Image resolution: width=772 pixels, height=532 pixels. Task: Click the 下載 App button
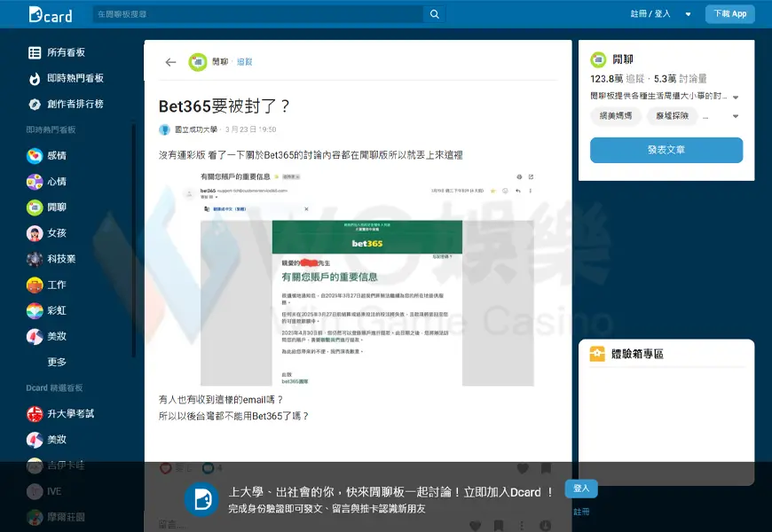[x=729, y=14]
